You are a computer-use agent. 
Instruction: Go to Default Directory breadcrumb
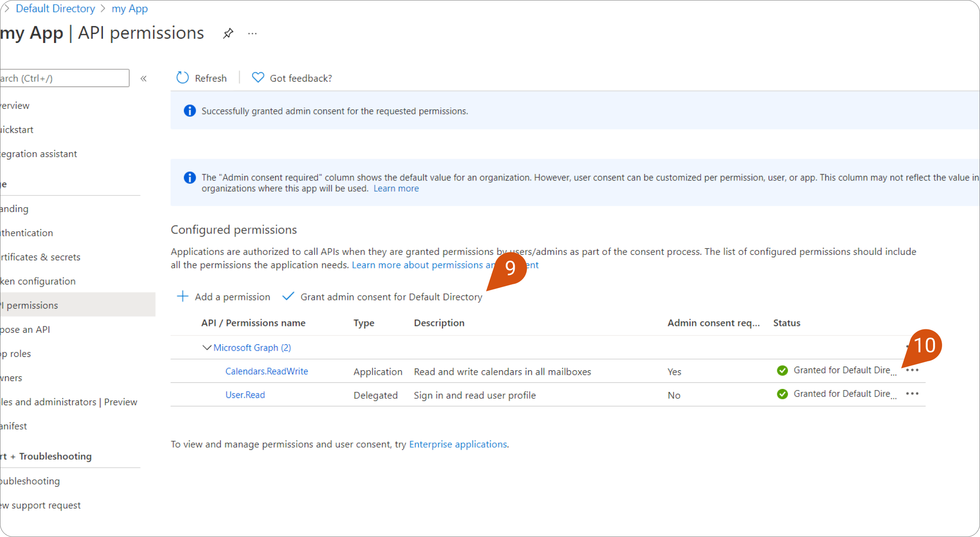coord(55,9)
